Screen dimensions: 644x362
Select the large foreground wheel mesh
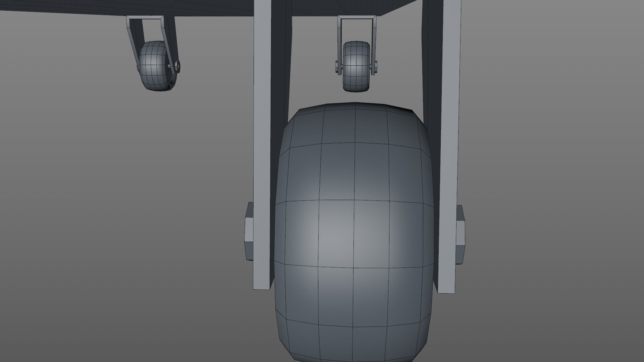point(354,231)
